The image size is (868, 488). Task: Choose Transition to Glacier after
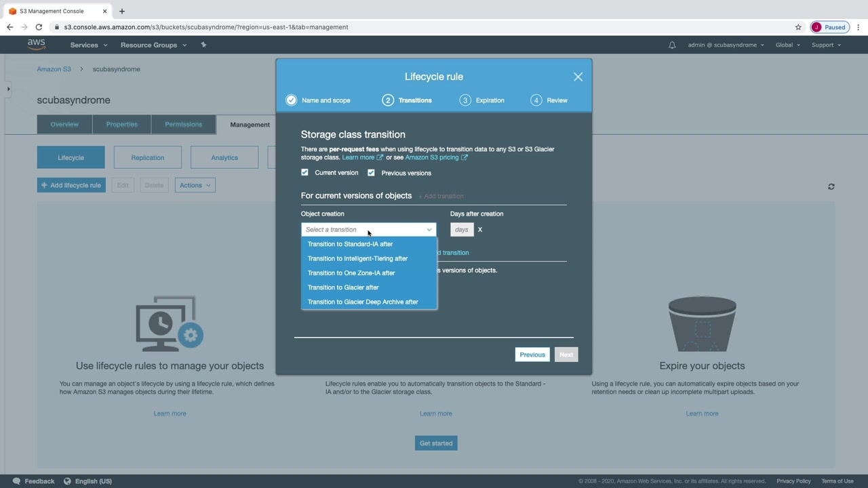[369, 287]
